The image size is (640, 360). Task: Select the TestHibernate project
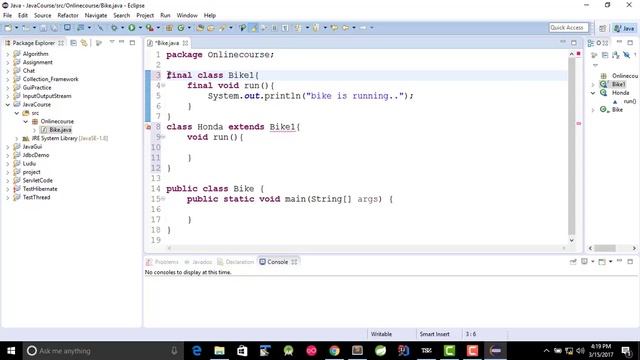40,189
